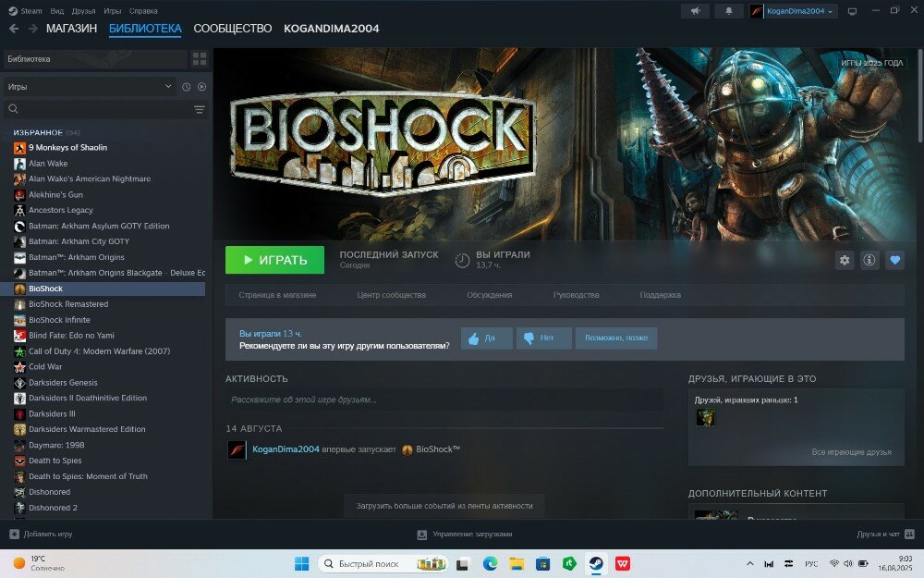924x578 pixels.
Task: Click the Steam taskbar icon
Action: coord(596,564)
